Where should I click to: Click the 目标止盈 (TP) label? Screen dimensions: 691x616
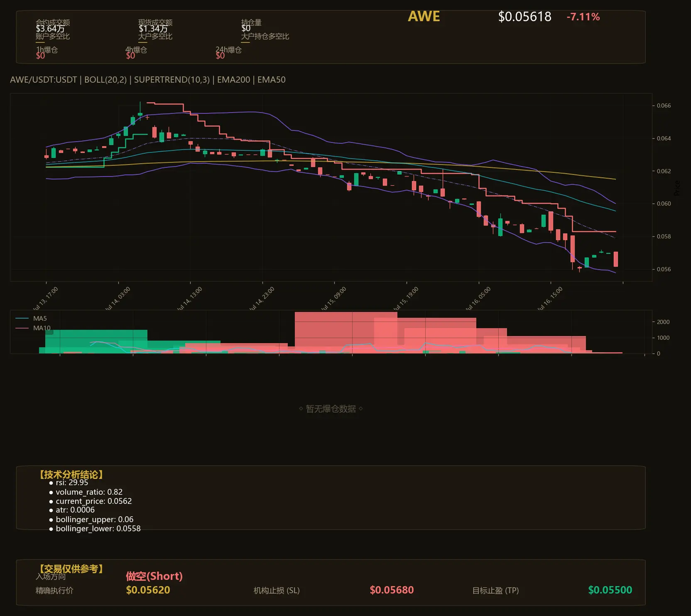(x=495, y=591)
